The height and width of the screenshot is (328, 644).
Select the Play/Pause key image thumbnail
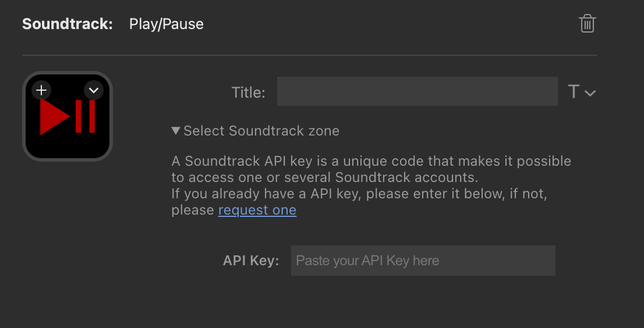pyautogui.click(x=68, y=116)
